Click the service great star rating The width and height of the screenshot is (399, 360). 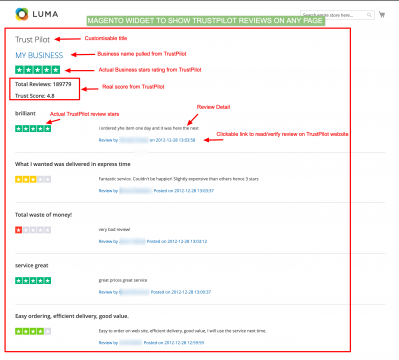[x=33, y=281]
